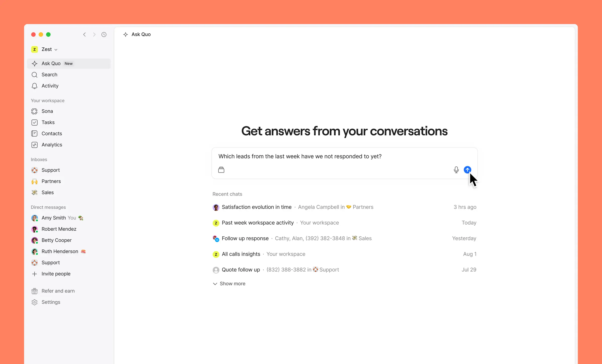Viewport: 602px width, 364px height.
Task: Expand recent chats with Show more
Action: point(229,284)
